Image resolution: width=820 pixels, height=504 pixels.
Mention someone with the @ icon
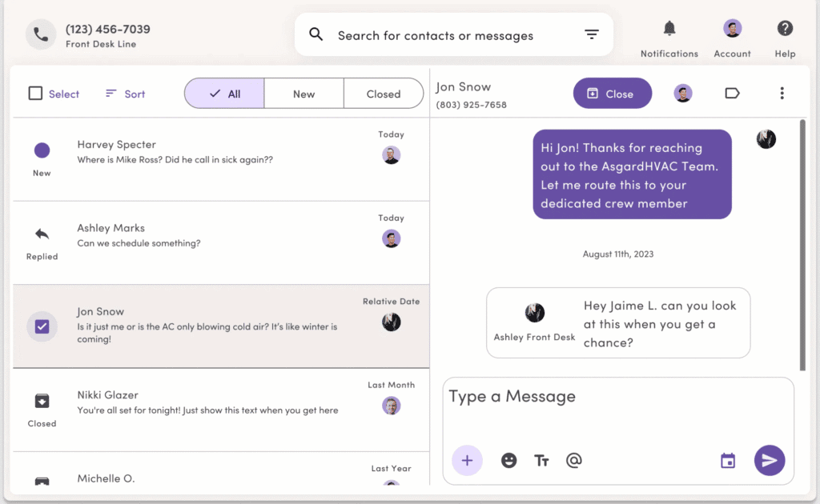(x=573, y=460)
